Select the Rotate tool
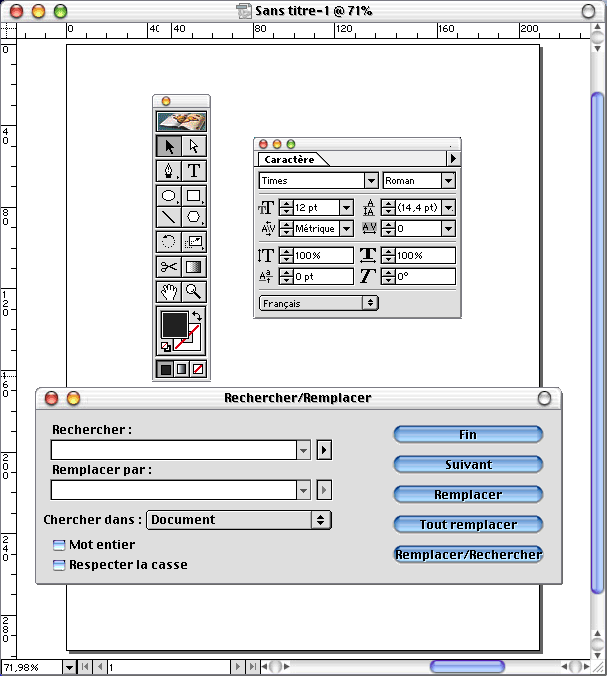Image resolution: width=607 pixels, height=676 pixels. (169, 242)
